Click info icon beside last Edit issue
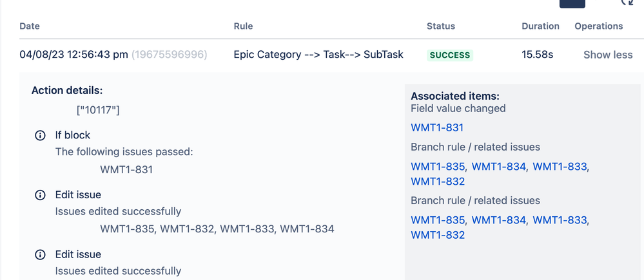 point(40,255)
